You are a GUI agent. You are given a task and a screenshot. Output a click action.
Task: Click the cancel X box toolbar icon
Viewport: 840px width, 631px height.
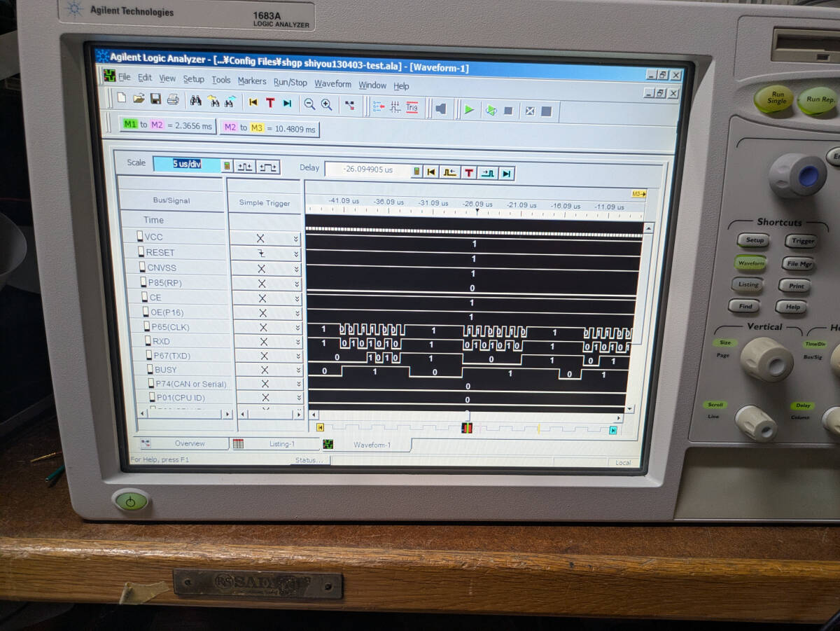(530, 111)
